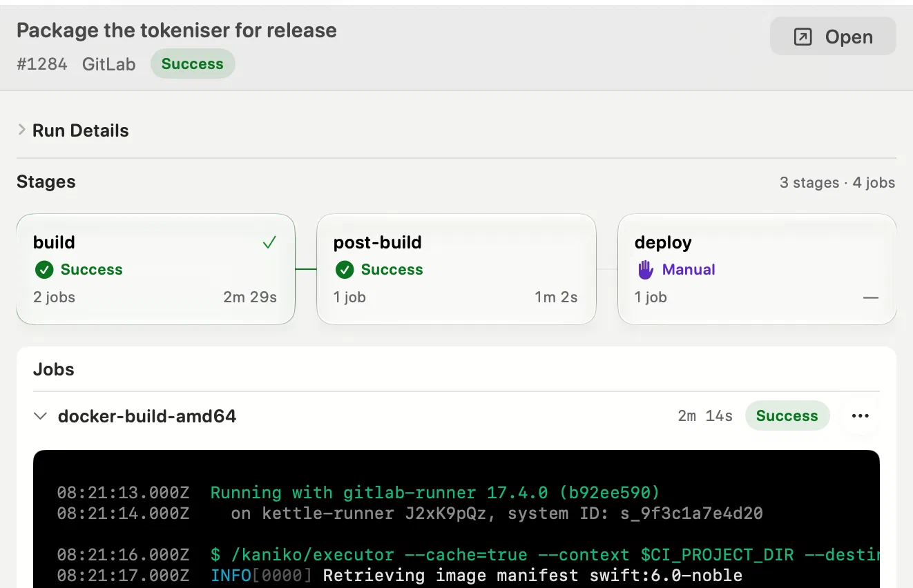Click the post-build success check icon
The image size is (913, 588).
tap(345, 270)
